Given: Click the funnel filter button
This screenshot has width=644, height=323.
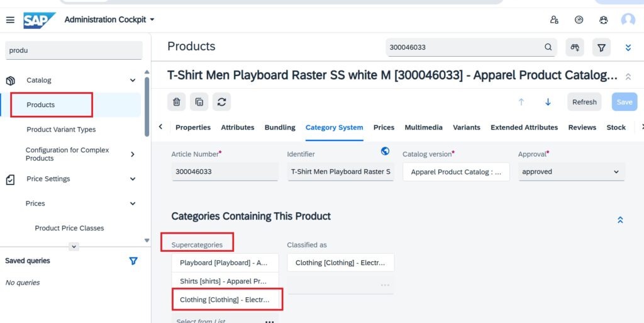Looking at the screenshot, I should tap(601, 47).
